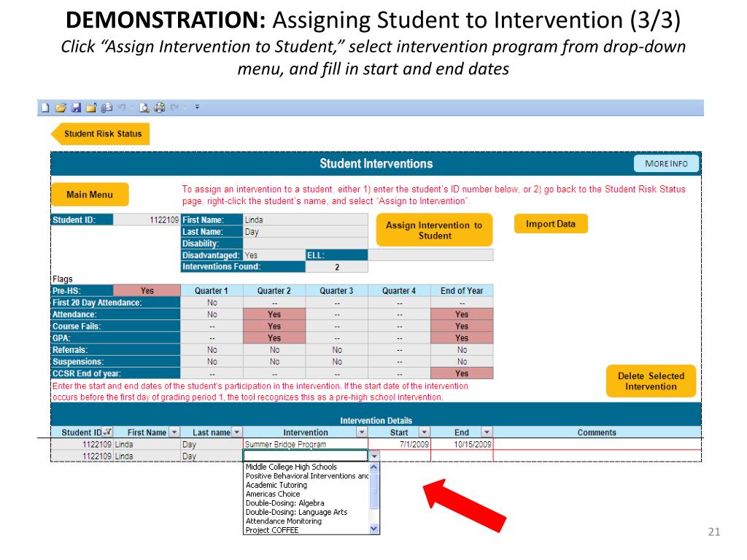The height and width of the screenshot is (560, 747).
Task: Click the dropdown list scrollbar down arrow
Action: coord(374,529)
